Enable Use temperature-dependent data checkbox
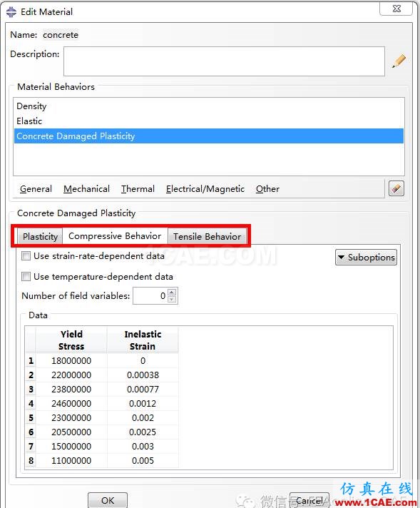This screenshot has width=420, height=508. pyautogui.click(x=26, y=277)
